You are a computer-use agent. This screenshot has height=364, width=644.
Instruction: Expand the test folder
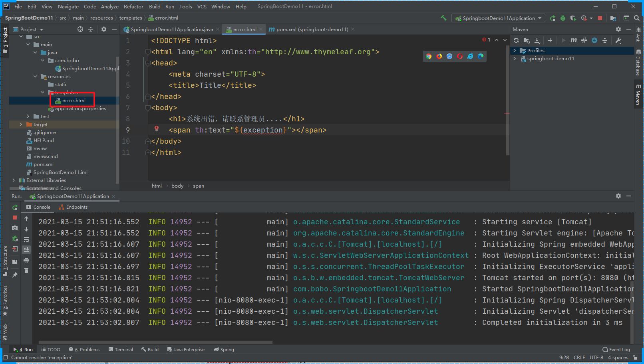pos(28,117)
